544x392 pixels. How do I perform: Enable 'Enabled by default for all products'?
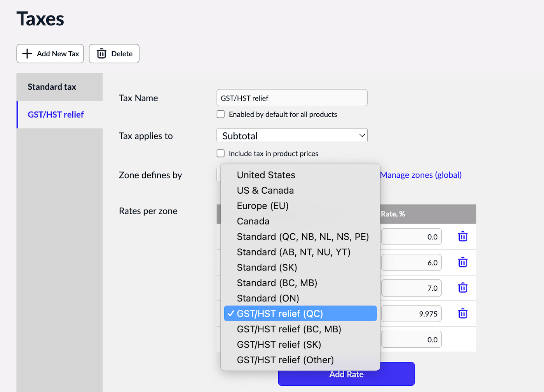221,114
